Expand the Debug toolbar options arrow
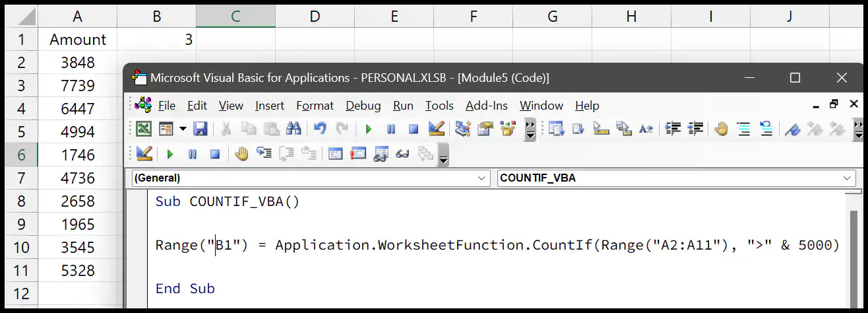 pyautogui.click(x=444, y=155)
